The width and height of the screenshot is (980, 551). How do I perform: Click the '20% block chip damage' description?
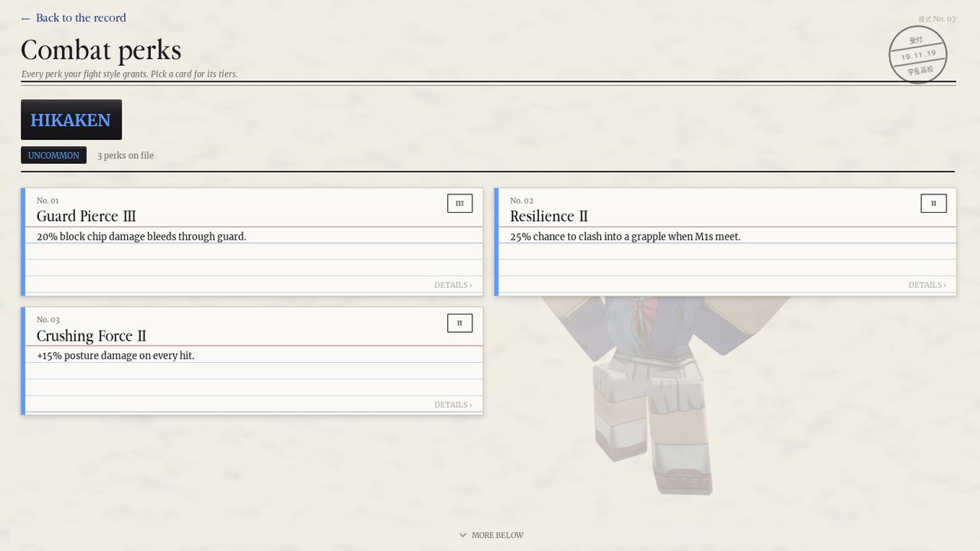[142, 236]
